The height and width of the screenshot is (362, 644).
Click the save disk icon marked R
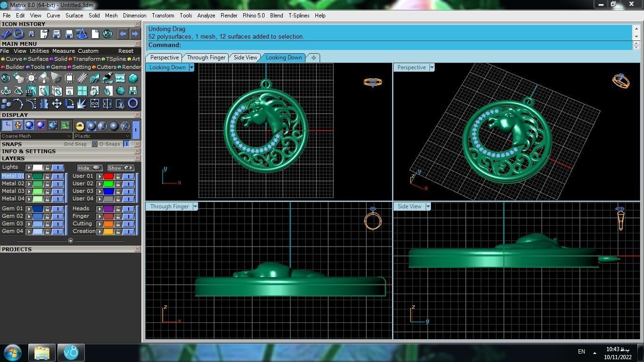(133, 90)
